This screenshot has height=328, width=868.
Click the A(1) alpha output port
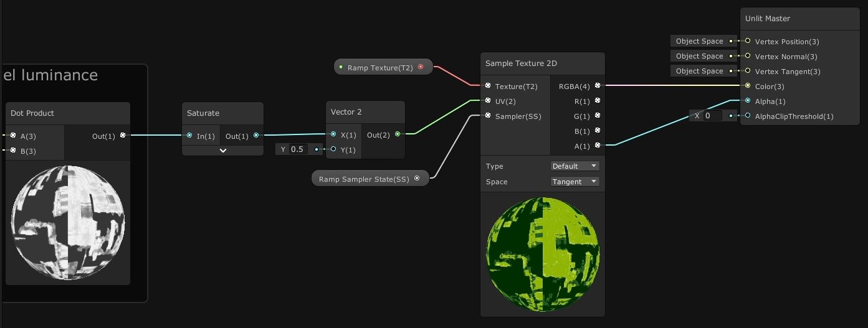click(x=598, y=146)
